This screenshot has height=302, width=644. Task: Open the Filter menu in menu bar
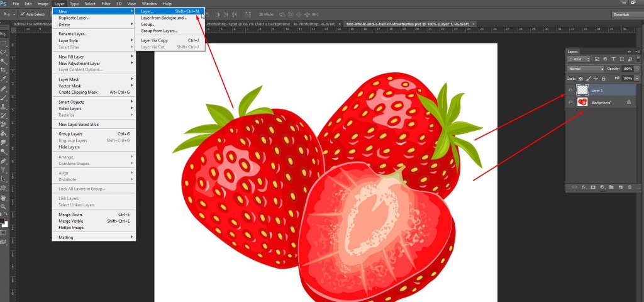pyautogui.click(x=106, y=4)
